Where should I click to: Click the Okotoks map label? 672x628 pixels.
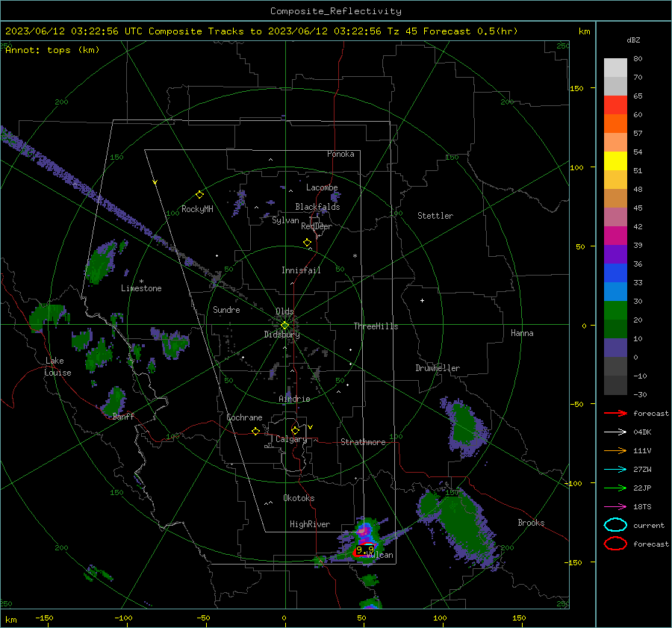point(299,498)
